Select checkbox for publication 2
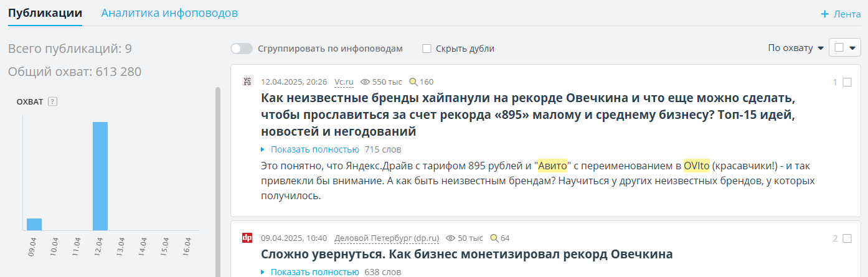The height and width of the screenshot is (277, 868). [x=847, y=238]
